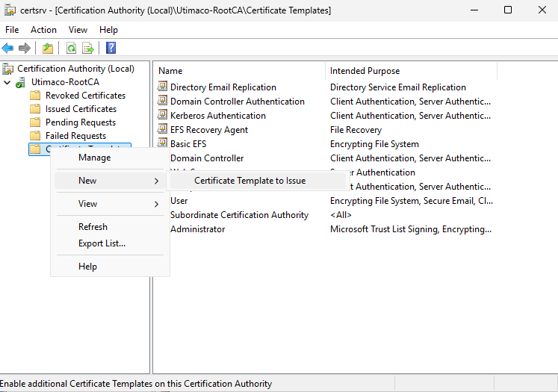Select the Kerberos Authentication template icon
This screenshot has width=558, height=392.
tap(163, 116)
